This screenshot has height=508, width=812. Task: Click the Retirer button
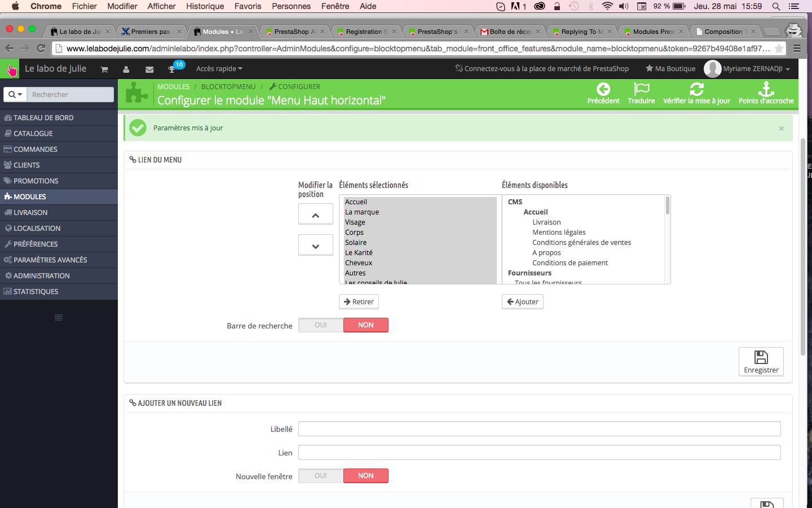click(359, 302)
